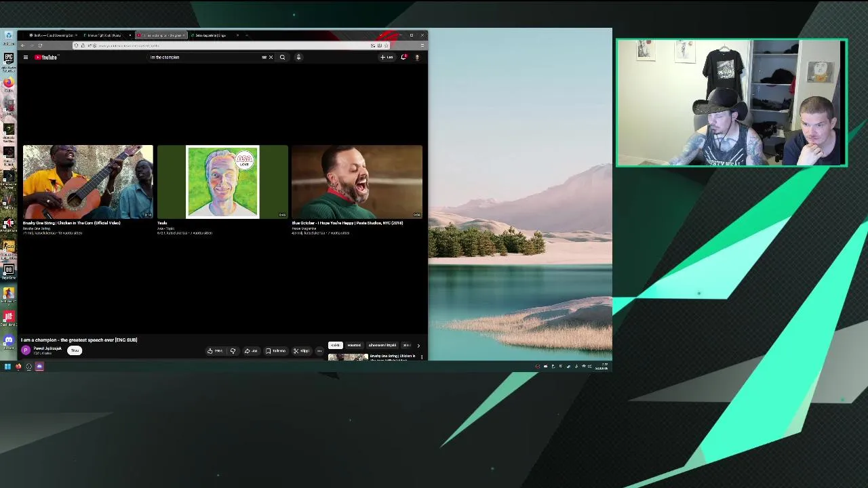
Task: Play Blue October Paste Studios video thumbnail
Action: point(357,182)
